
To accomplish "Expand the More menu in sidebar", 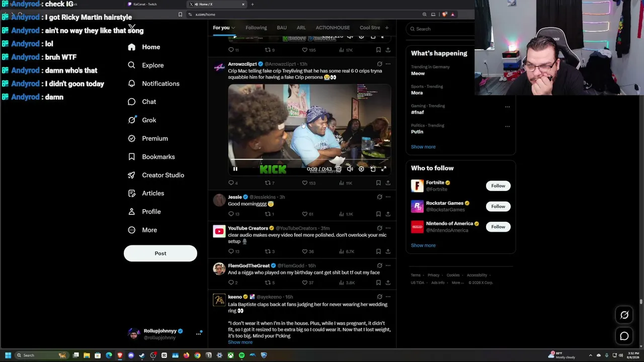I will point(142,230).
